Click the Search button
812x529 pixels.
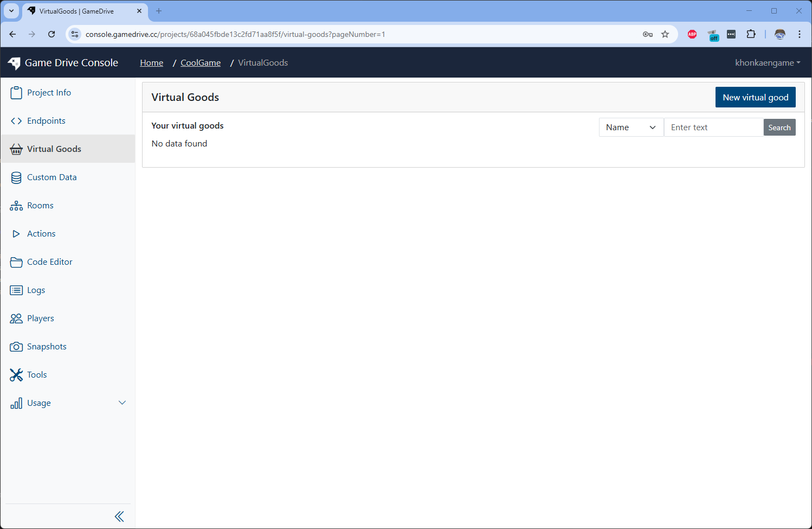point(779,128)
